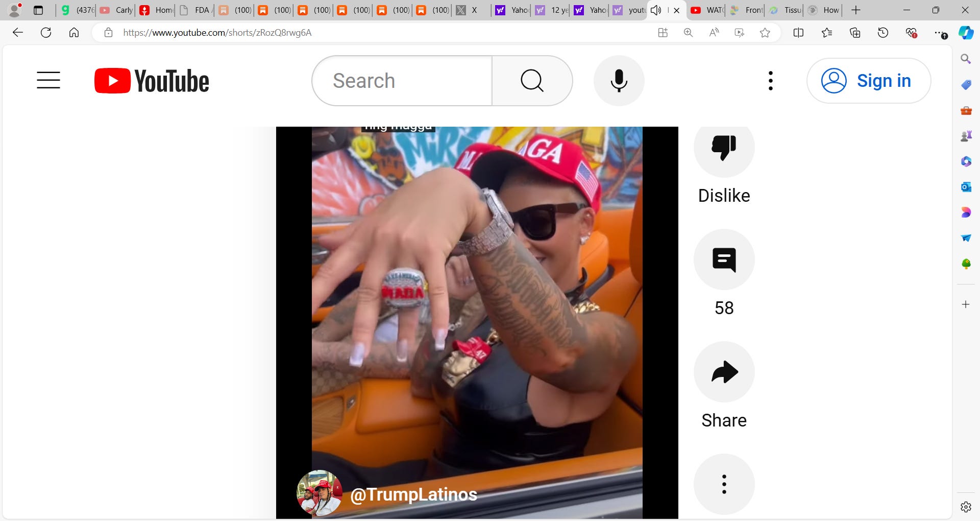This screenshot has height=521, width=980.
Task: Open the apps icon in address bar
Action: [663, 33]
